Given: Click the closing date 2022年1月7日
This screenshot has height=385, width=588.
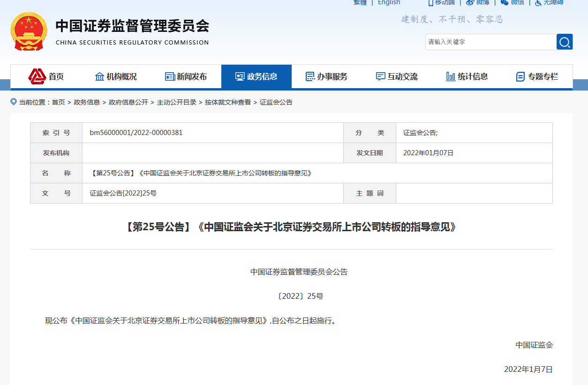Looking at the screenshot, I should pos(528,369).
